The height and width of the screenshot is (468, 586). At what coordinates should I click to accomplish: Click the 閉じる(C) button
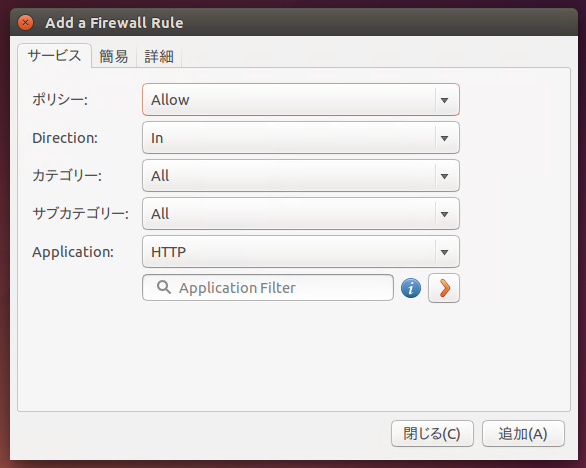[x=432, y=434]
